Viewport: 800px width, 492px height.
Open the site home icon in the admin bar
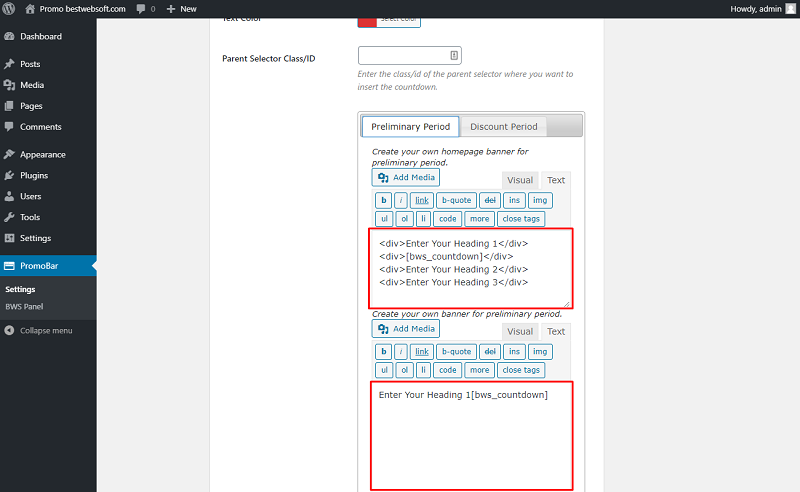click(30, 9)
